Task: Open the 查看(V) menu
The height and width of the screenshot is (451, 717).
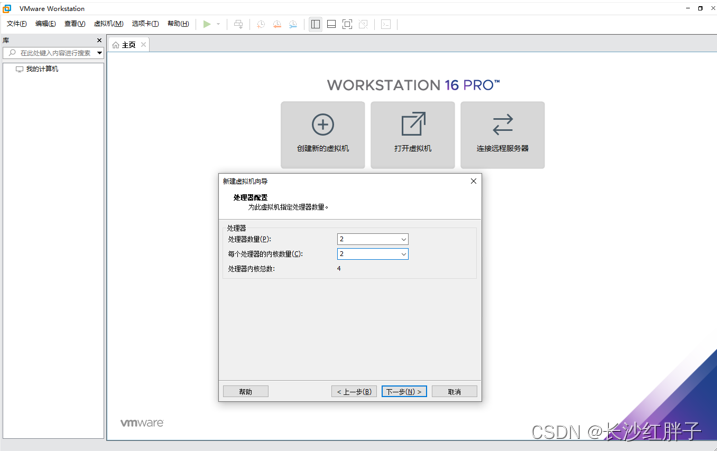Action: [75, 24]
